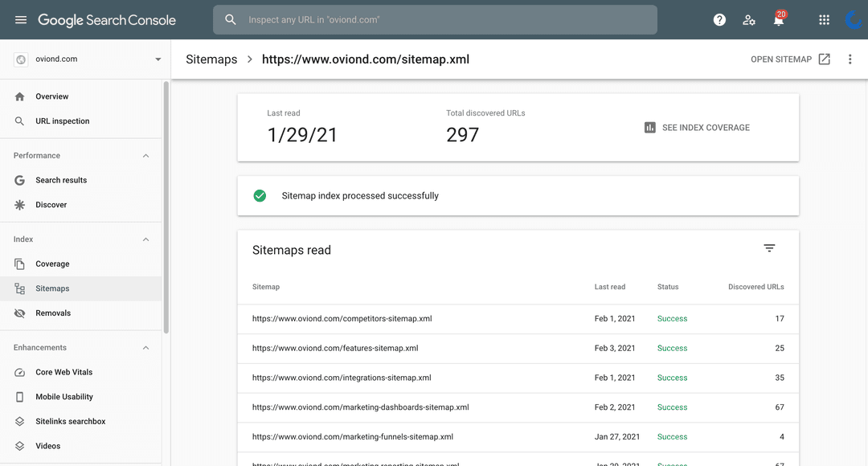Click the Sitemaps tree icon in sidebar
Image resolution: width=868 pixels, height=466 pixels.
click(x=19, y=288)
